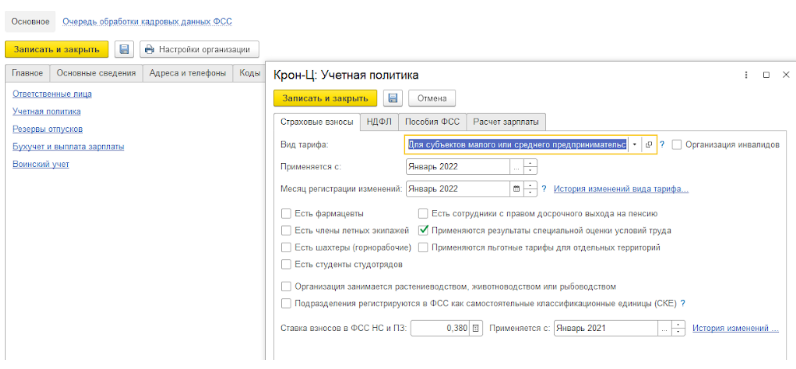Select the Основное navigation item
This screenshot has height=369, width=796.
(x=30, y=22)
